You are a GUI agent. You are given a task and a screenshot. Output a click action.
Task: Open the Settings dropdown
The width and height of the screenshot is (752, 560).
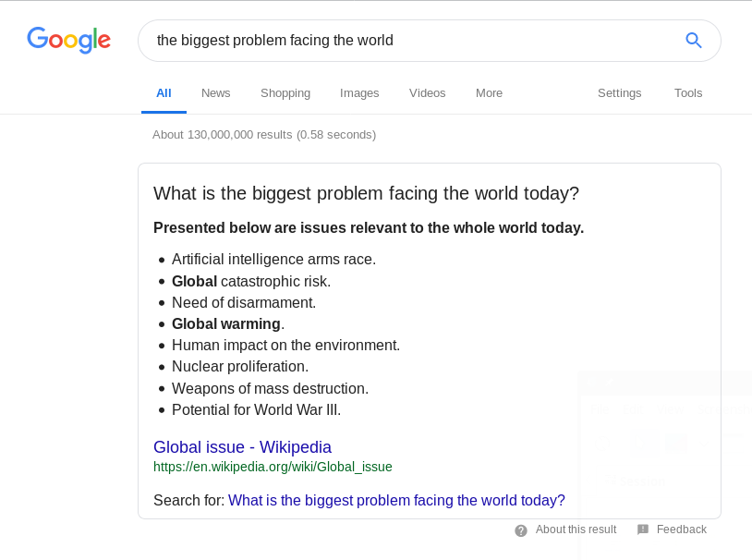tap(620, 93)
